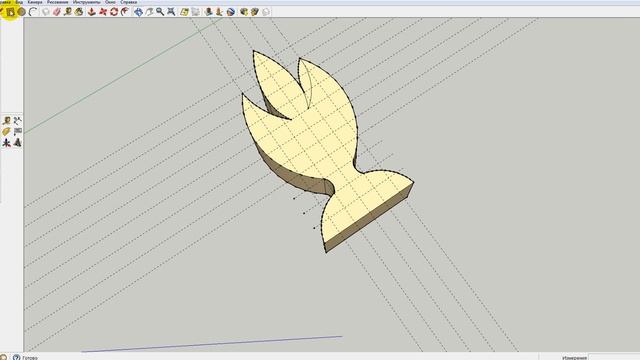Viewport: 640px width, 360px height.
Task: Click the Photo Textures icon
Action: pyautogui.click(x=219, y=12)
